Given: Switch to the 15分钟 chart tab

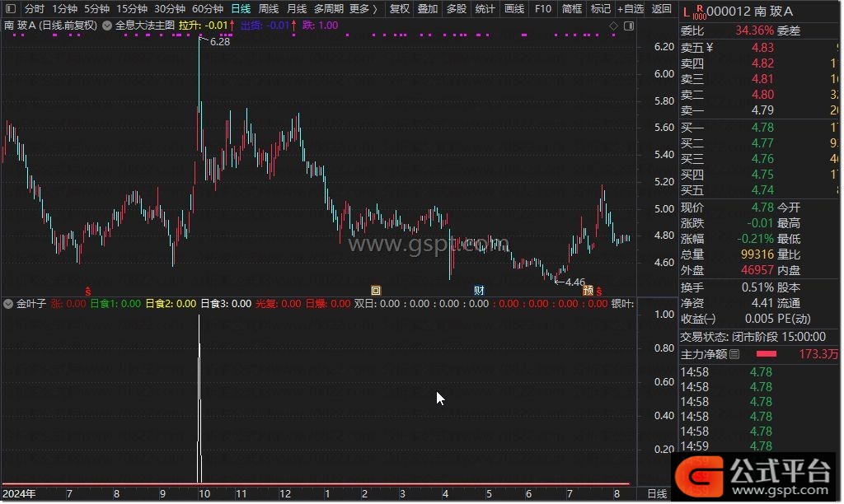Looking at the screenshot, I should coord(132,8).
